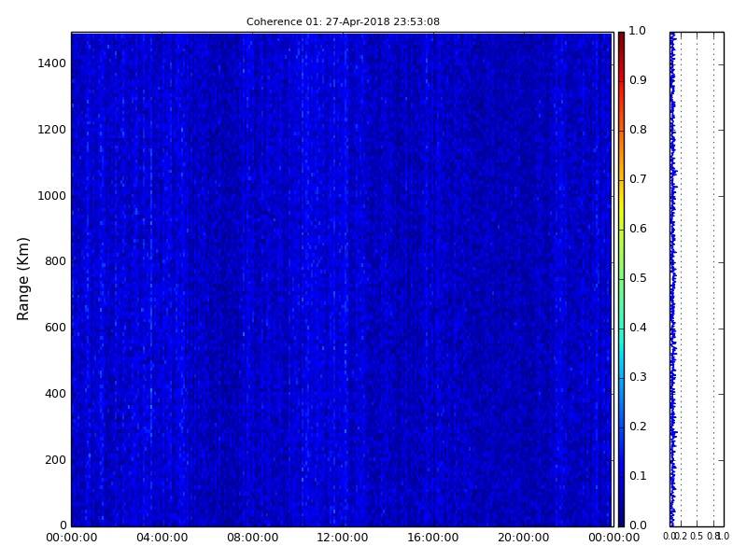This screenshot has height=560, width=747.
Task: Click the colorbar label 1.0
Action: click(638, 31)
